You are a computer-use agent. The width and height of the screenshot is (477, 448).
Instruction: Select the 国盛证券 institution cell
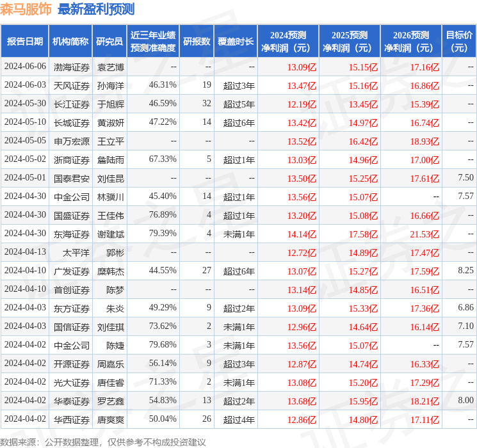point(72,216)
